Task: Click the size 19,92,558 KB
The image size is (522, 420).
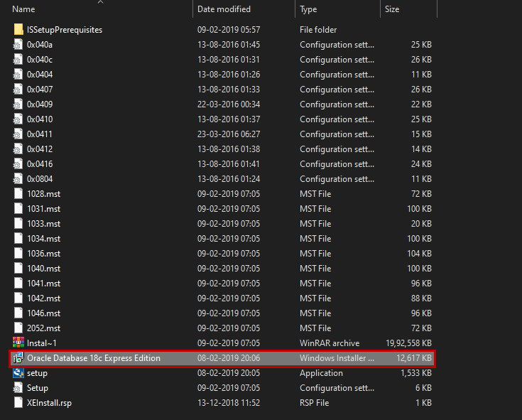Action: [x=408, y=343]
